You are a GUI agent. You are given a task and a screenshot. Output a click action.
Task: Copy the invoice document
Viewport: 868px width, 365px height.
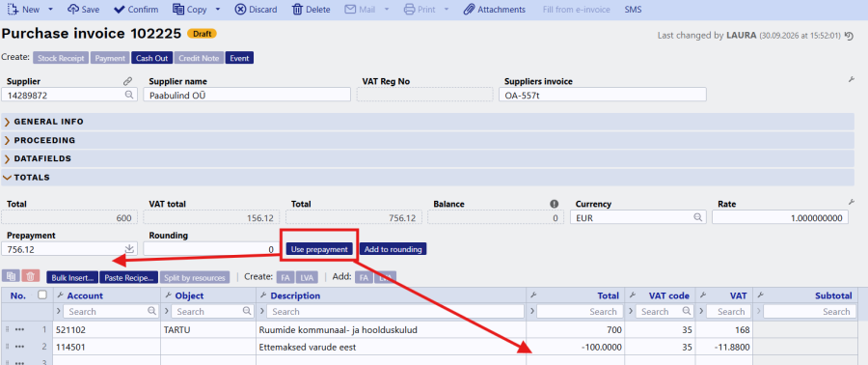pos(189,10)
